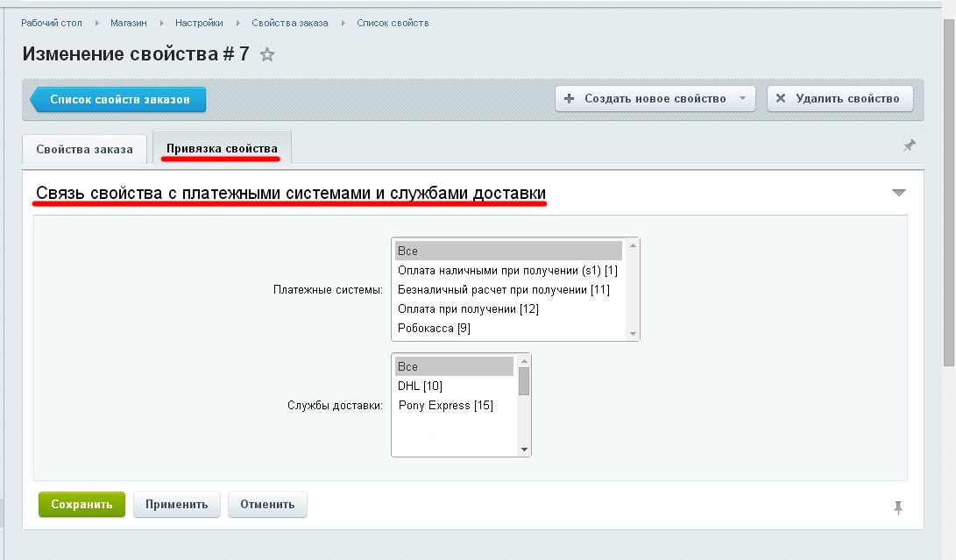Open dropdown arrow on Создать новое свойство
Screen dimensions: 956x560
742,98
